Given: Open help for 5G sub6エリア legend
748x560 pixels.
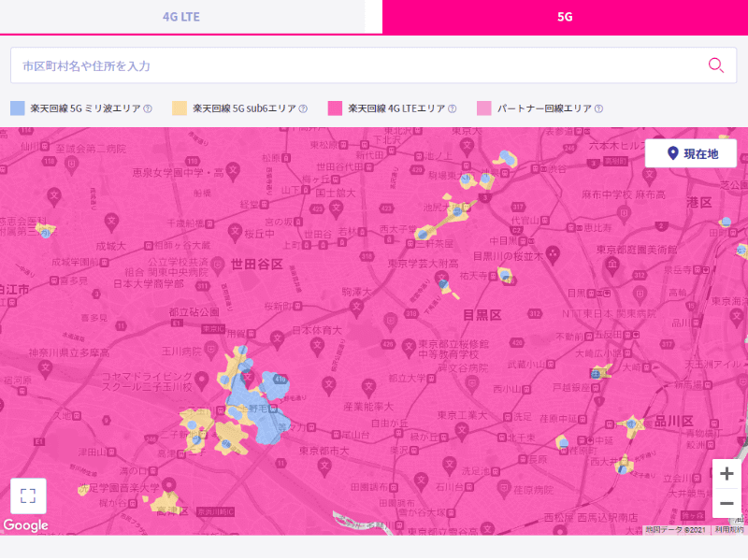Looking at the screenshot, I should [303, 108].
